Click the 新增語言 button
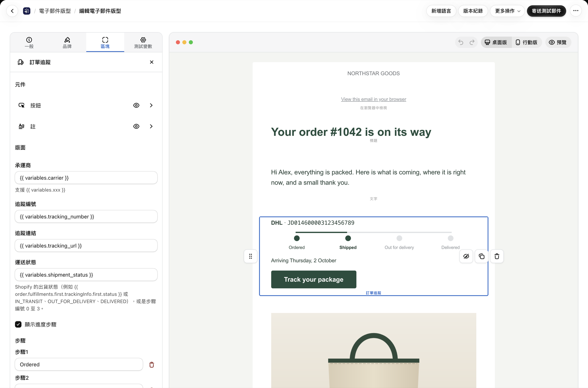This screenshot has height=388, width=588. coord(441,11)
